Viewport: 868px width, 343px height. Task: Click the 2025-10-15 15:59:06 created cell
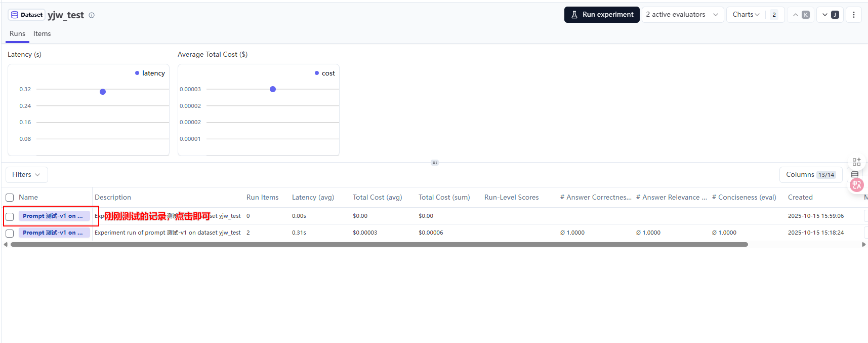(x=816, y=216)
